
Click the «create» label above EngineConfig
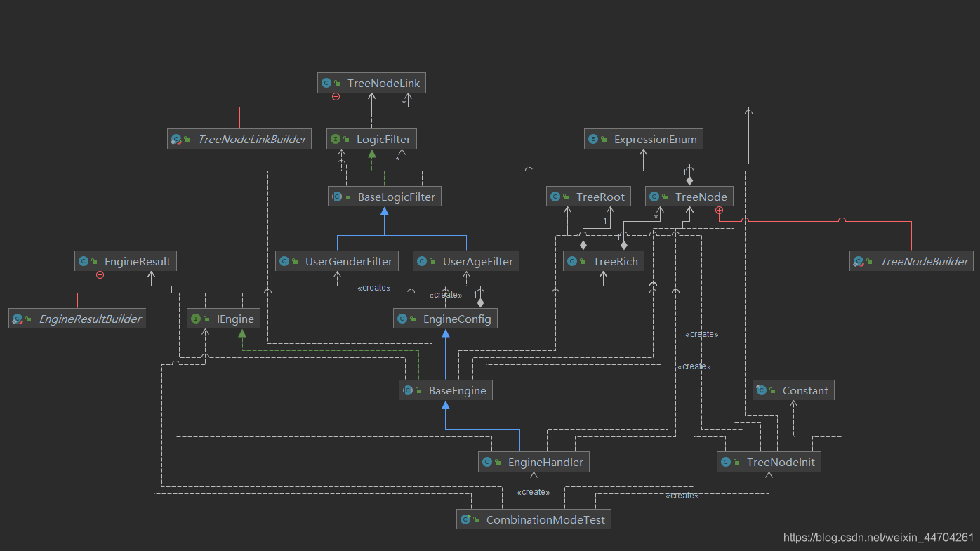[x=446, y=295]
